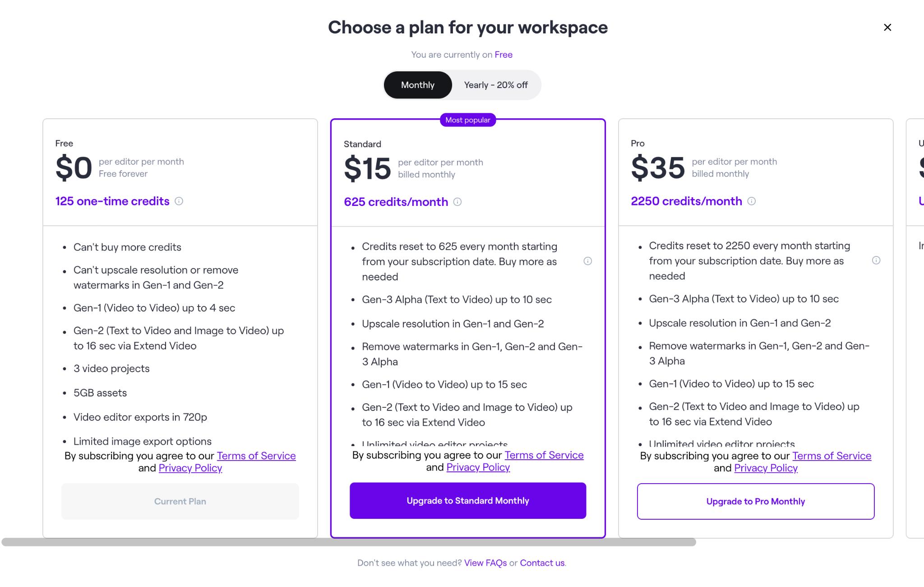Click the Contact us link
Screen dimensions: 924x587
(x=542, y=563)
